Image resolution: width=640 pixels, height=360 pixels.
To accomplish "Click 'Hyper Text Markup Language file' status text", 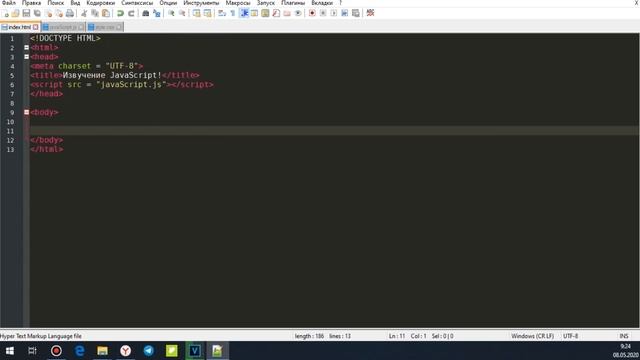I will [41, 336].
